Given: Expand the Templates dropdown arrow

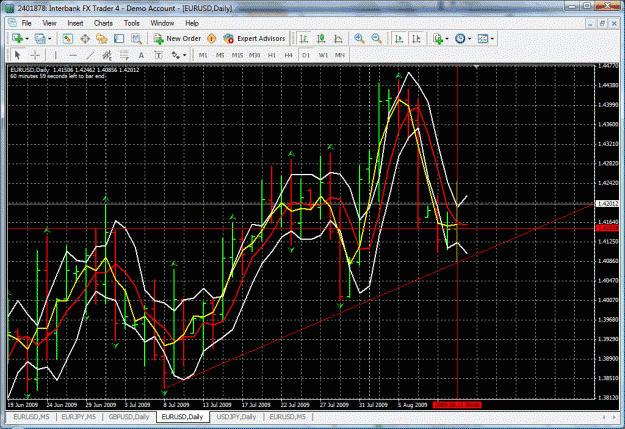Looking at the screenshot, I should coord(492,39).
